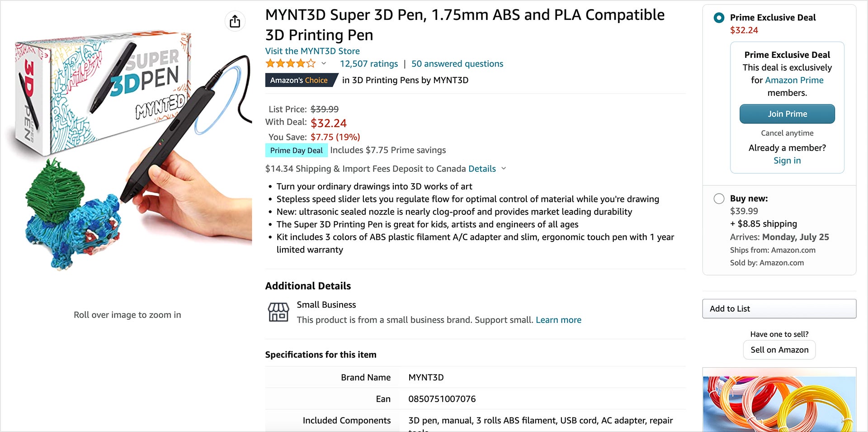The height and width of the screenshot is (432, 868).
Task: Expand the star ratings breakdown chevron
Action: 324,64
